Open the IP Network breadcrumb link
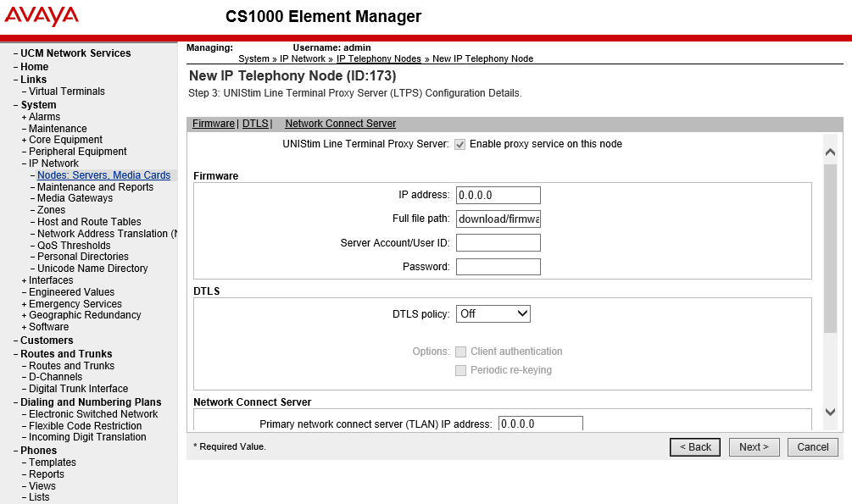The height and width of the screenshot is (504, 852). [303, 58]
